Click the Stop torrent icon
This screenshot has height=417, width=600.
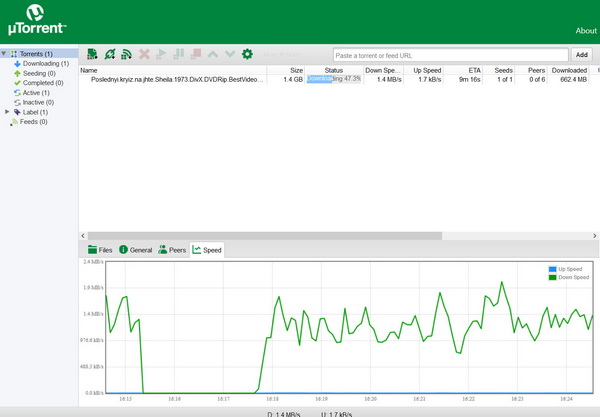click(x=195, y=54)
